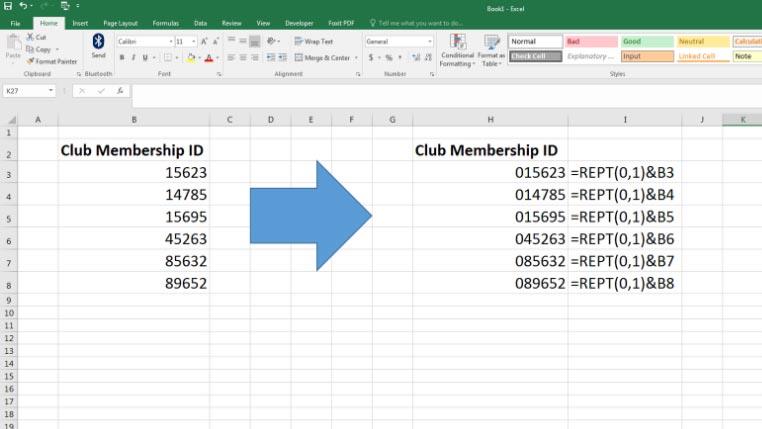The width and height of the screenshot is (762, 429).
Task: Select column H header
Action: click(490, 120)
